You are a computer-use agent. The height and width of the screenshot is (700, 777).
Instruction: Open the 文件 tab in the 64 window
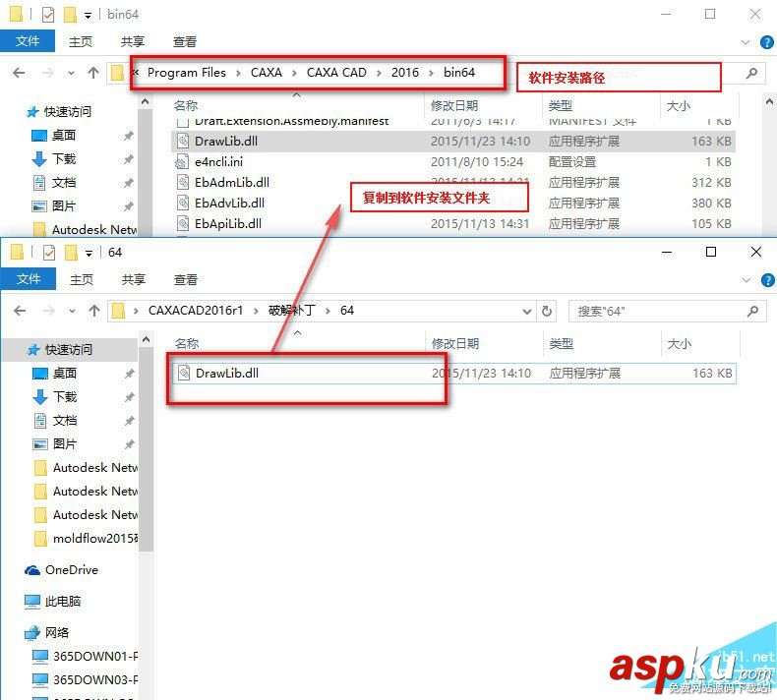click(x=29, y=279)
